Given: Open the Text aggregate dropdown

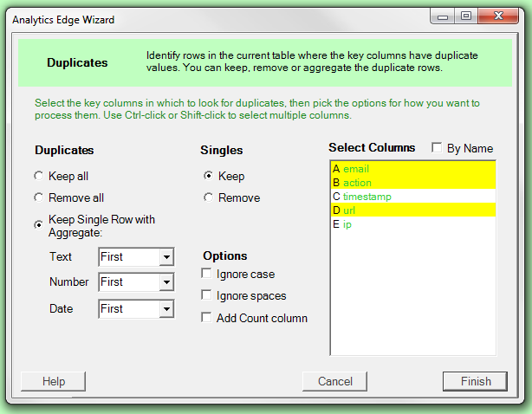Looking at the screenshot, I should point(166,257).
